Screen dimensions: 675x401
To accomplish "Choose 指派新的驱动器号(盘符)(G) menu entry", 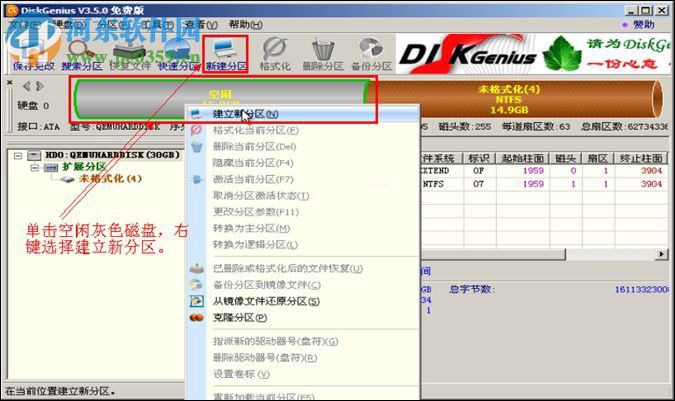I will pyautogui.click(x=303, y=341).
